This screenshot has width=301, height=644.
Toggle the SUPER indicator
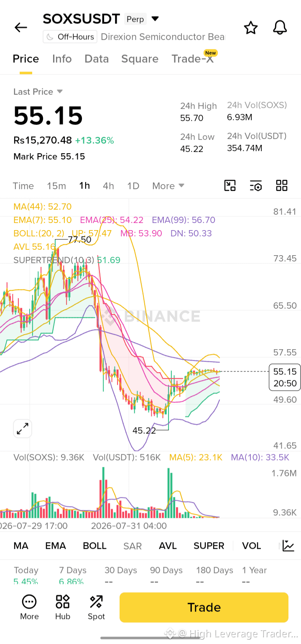(x=209, y=546)
